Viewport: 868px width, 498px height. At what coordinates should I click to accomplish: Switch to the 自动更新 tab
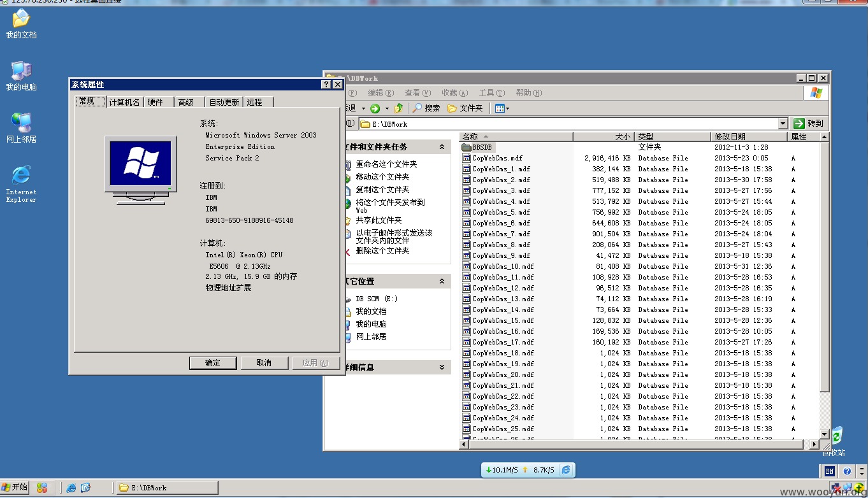[x=224, y=102]
